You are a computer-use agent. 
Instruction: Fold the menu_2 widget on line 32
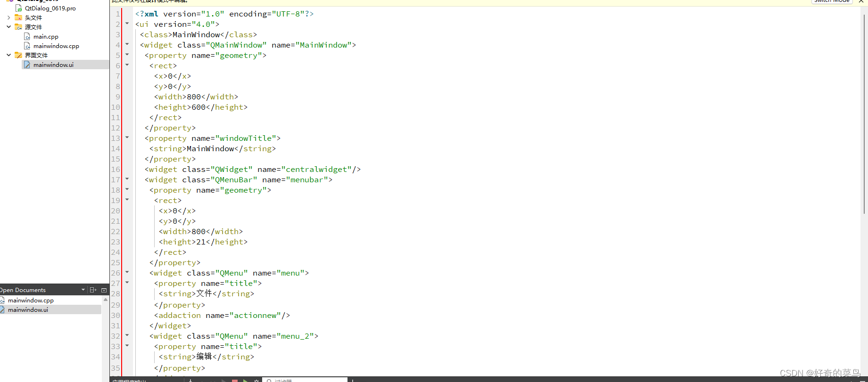coord(127,335)
